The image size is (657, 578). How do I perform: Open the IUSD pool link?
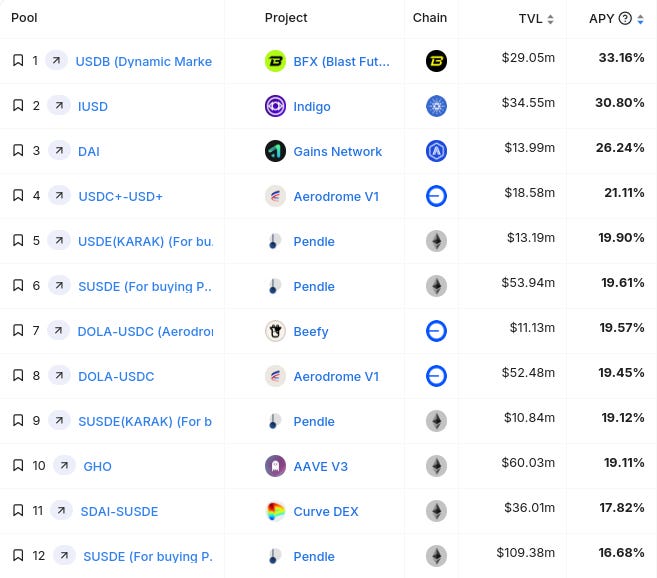(93, 106)
